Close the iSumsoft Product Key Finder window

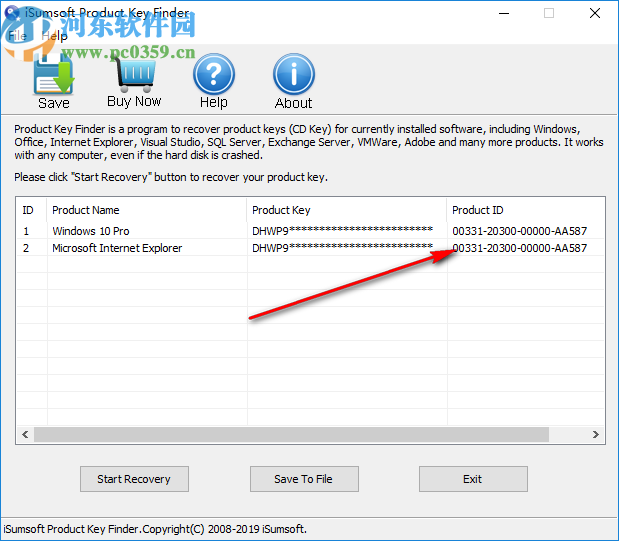[x=595, y=13]
